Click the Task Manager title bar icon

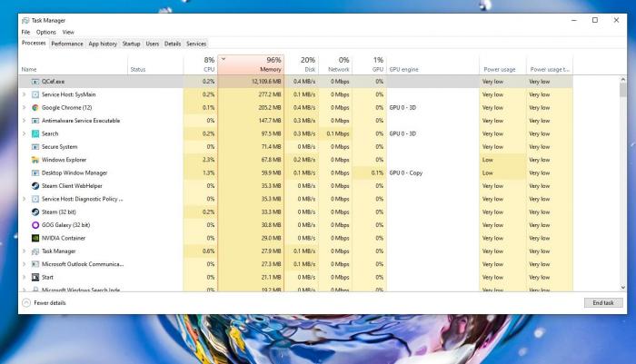coord(25,20)
